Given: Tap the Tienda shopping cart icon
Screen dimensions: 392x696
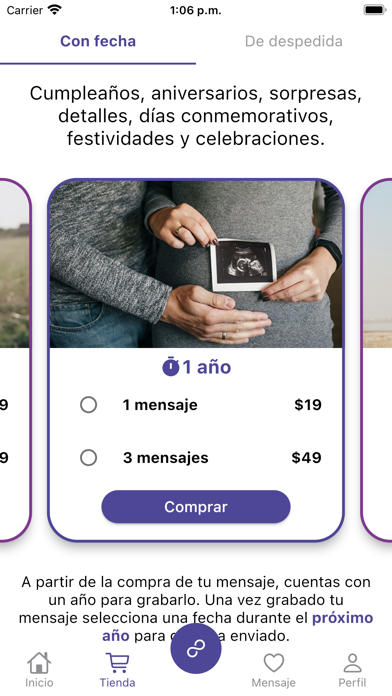Looking at the screenshot, I should coord(118,663).
